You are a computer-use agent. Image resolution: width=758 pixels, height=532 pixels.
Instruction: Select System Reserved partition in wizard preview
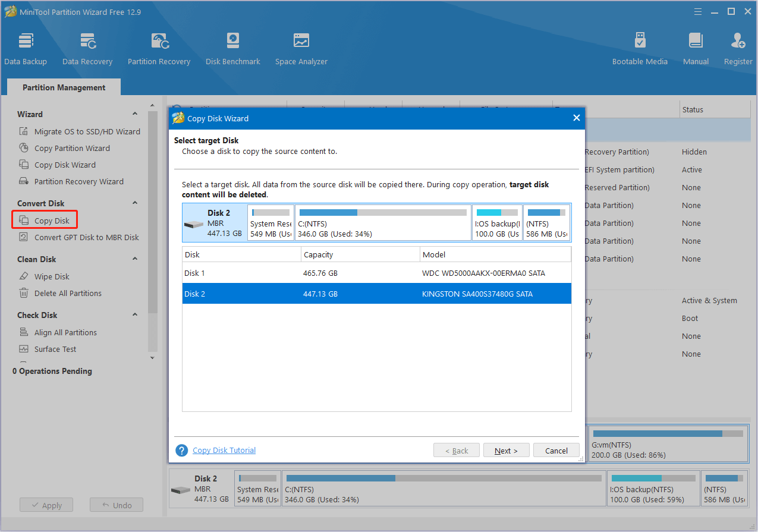tap(271, 223)
